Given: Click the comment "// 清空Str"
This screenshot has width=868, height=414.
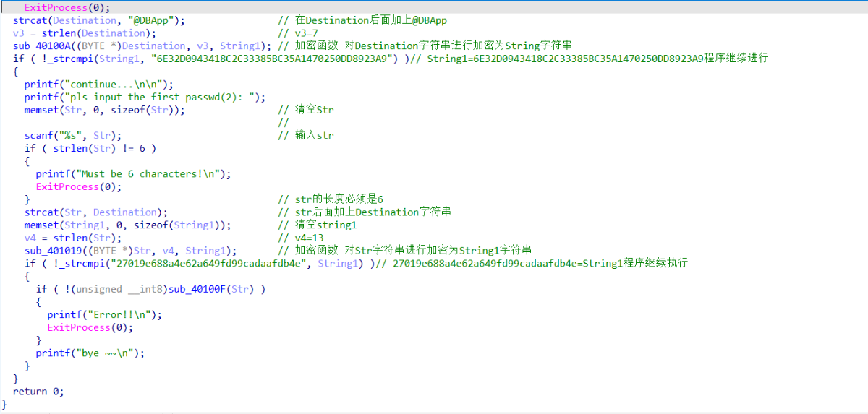Looking at the screenshot, I should pos(306,110).
